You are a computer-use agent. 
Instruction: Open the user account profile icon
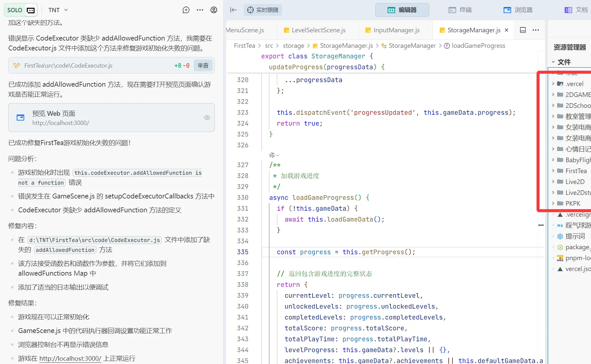pyautogui.click(x=214, y=10)
